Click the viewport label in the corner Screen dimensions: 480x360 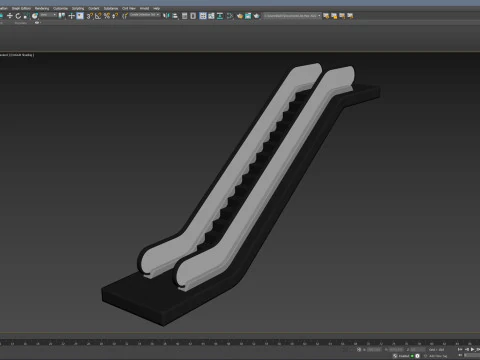pos(17,55)
